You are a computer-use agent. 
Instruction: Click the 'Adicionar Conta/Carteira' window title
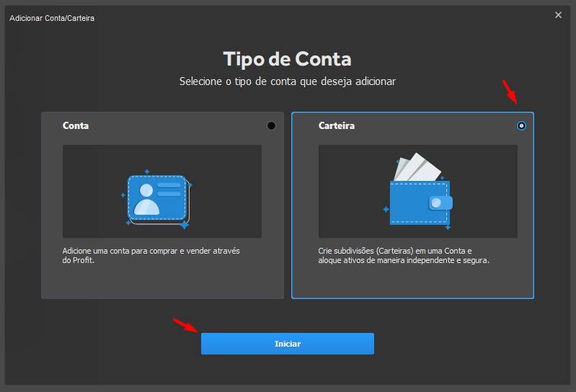click(x=52, y=18)
